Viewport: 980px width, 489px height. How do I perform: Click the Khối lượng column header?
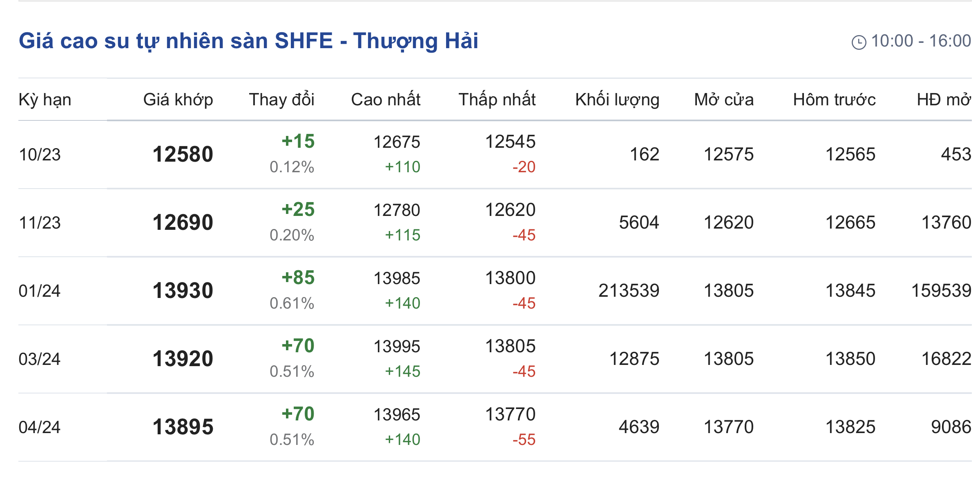coord(617,100)
